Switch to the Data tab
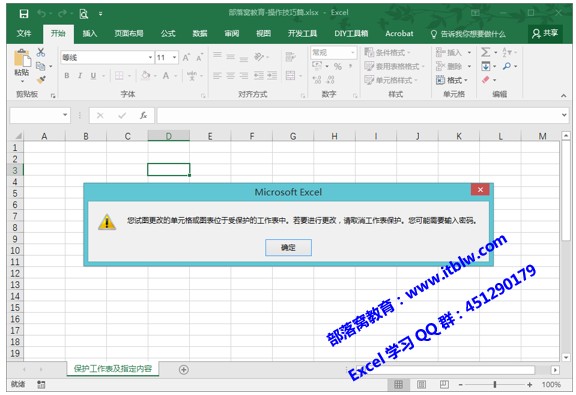576x395 pixels. (x=200, y=34)
